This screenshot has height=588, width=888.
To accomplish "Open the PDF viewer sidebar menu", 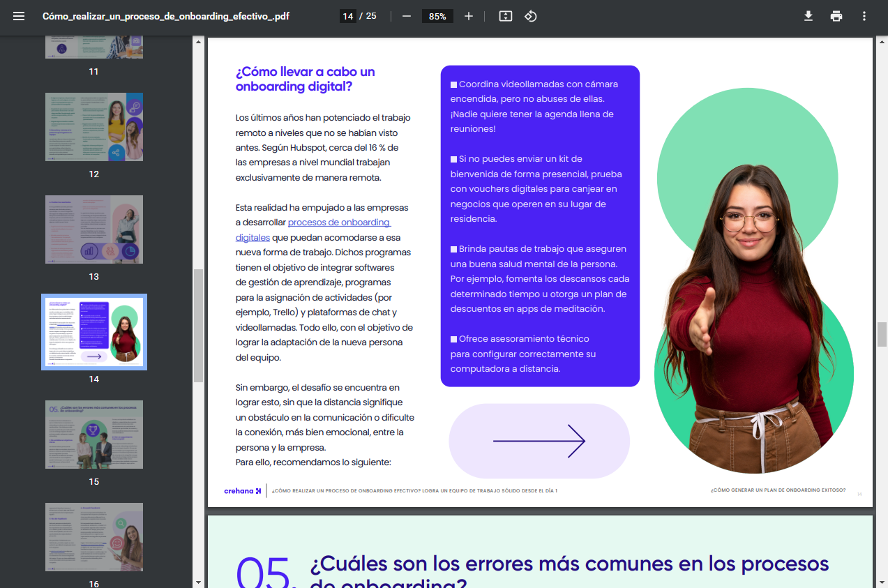I will coord(17,15).
